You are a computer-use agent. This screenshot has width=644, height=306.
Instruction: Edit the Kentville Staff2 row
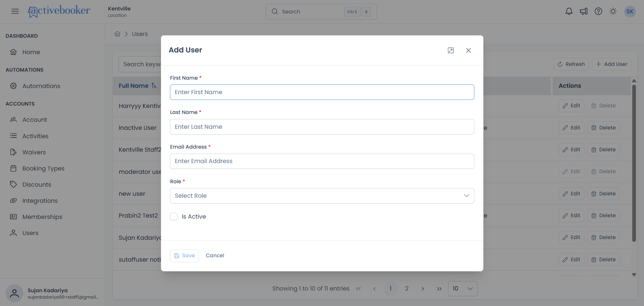(571, 150)
